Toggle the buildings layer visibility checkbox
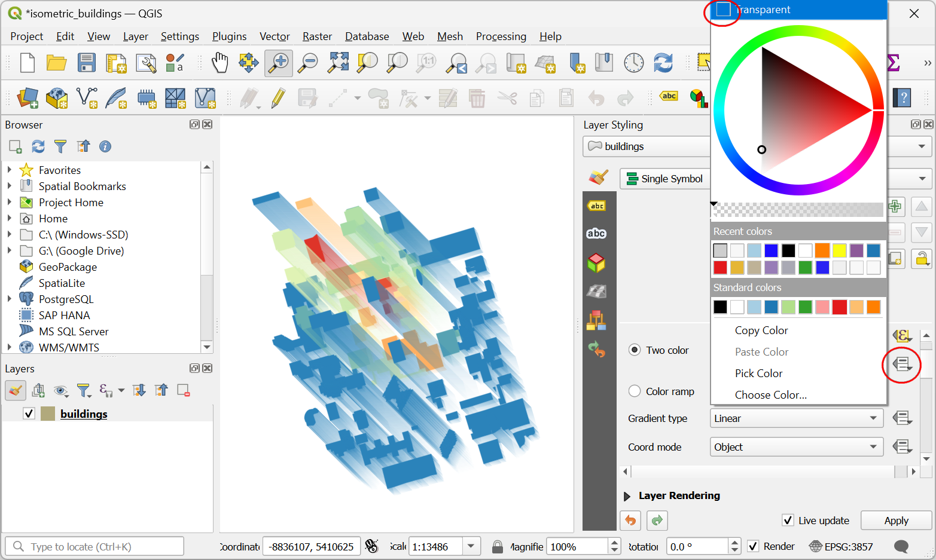This screenshot has width=936, height=560. click(x=29, y=414)
